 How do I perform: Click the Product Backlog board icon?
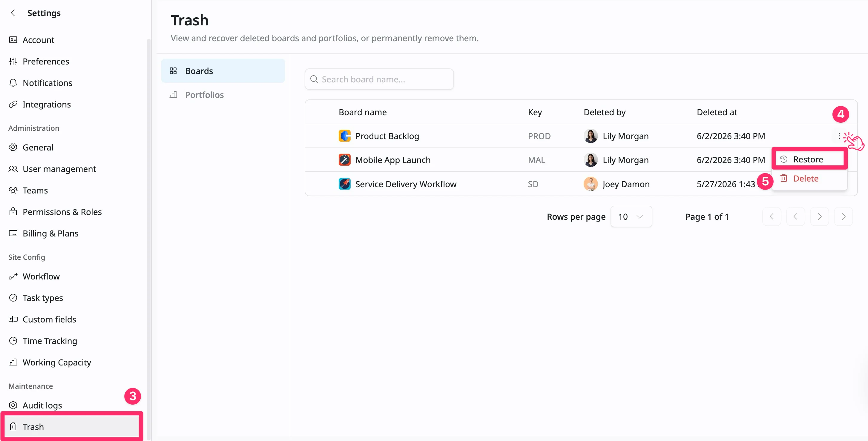(344, 136)
